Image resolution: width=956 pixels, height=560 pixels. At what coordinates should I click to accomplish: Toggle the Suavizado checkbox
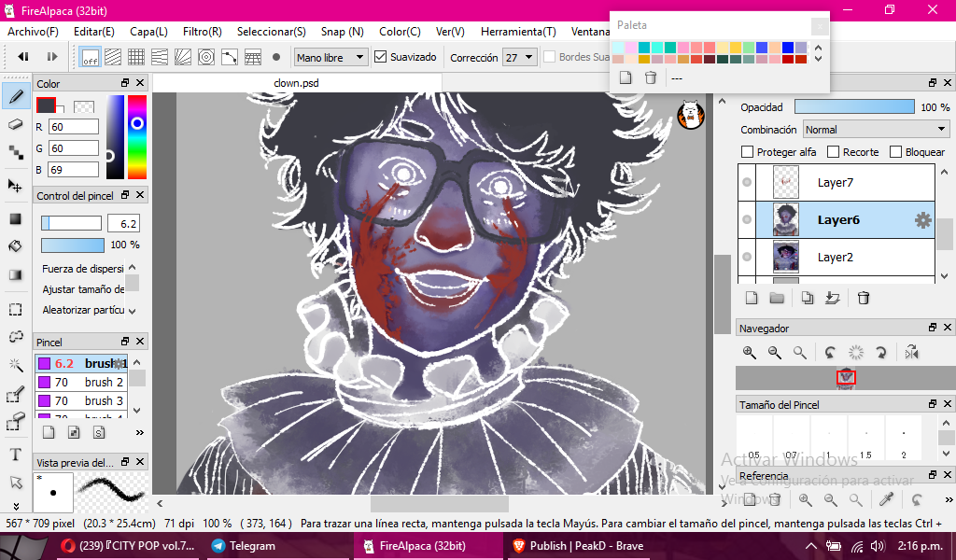point(381,57)
